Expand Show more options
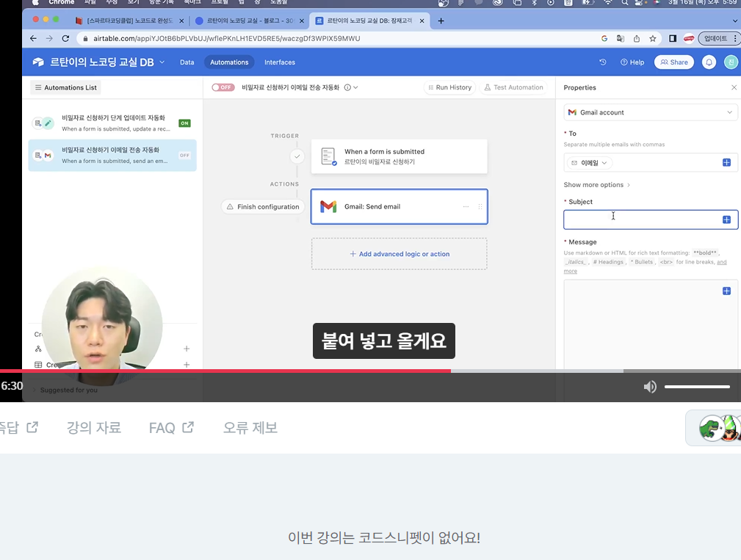741x560 pixels. click(597, 185)
